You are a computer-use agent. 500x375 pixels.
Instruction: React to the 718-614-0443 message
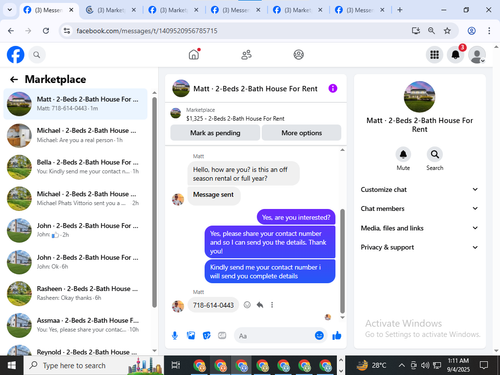(x=247, y=305)
